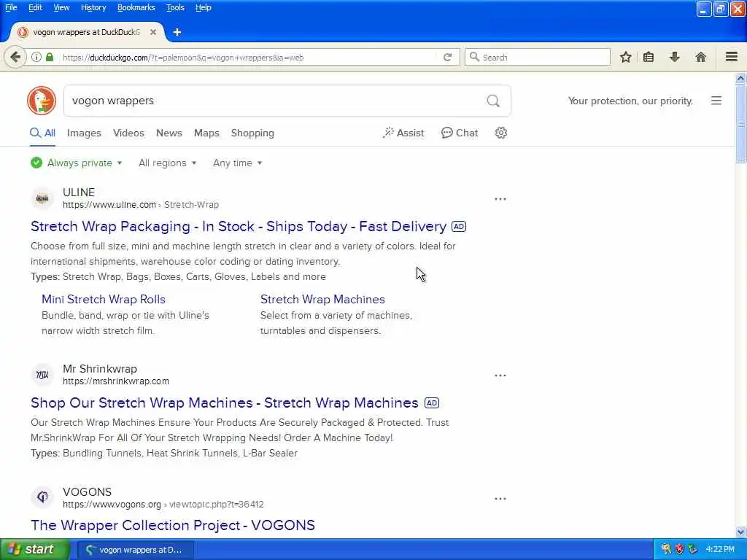Open Stretch Wrap Packaging ad link
The image size is (747, 560).
point(239,226)
